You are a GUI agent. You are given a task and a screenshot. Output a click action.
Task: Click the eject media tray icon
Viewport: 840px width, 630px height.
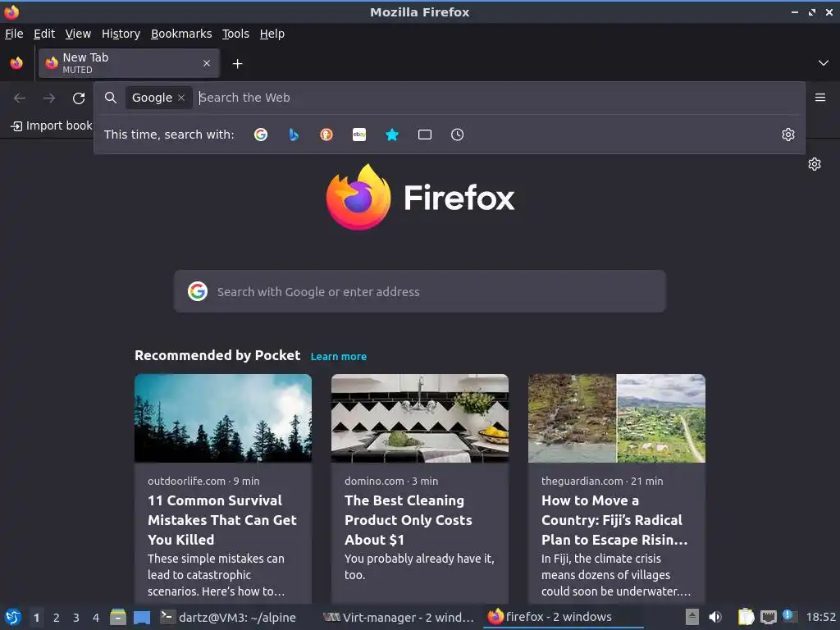pyautogui.click(x=692, y=617)
